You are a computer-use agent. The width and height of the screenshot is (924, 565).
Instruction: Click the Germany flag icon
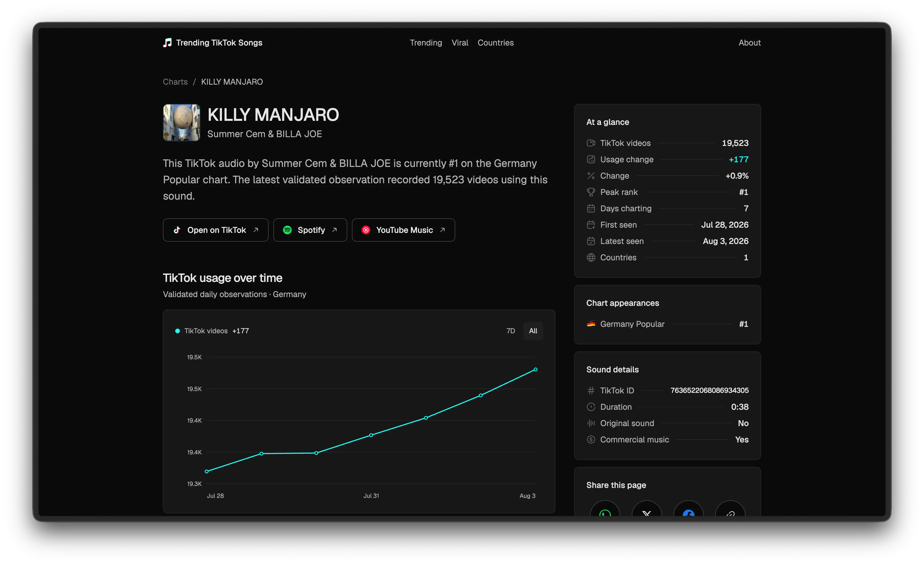tap(590, 324)
